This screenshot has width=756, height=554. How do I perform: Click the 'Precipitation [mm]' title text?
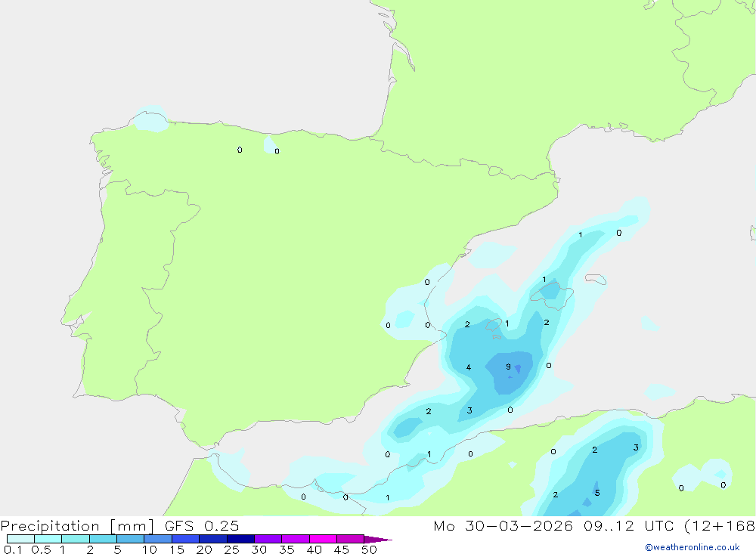(x=77, y=526)
